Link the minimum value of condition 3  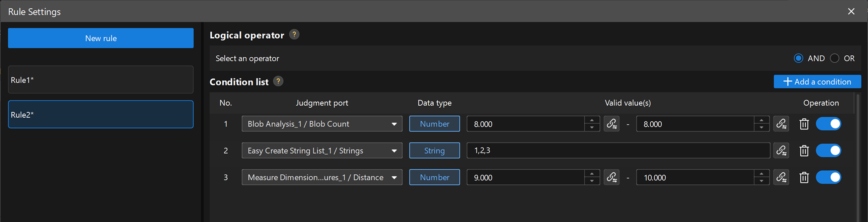pos(611,177)
